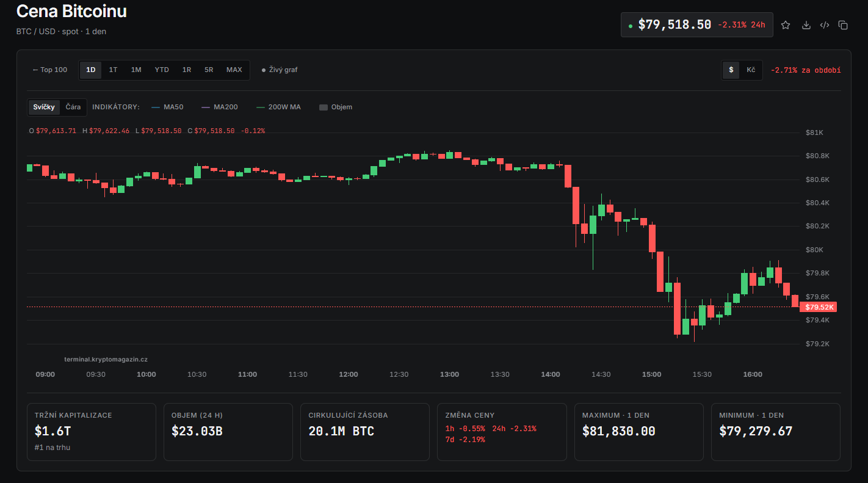Click the $79.52K current price label

(x=818, y=307)
